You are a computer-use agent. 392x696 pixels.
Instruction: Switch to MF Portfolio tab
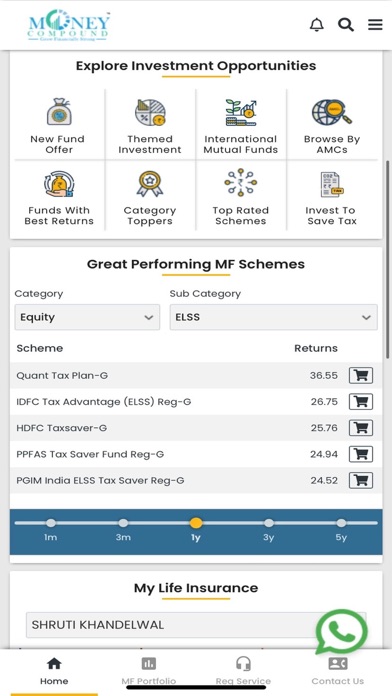tap(149, 671)
